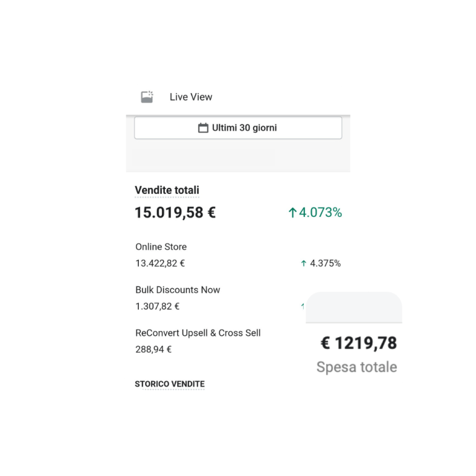
Task: Click the 13.422,82 € Online Store amount
Action: [160, 263]
